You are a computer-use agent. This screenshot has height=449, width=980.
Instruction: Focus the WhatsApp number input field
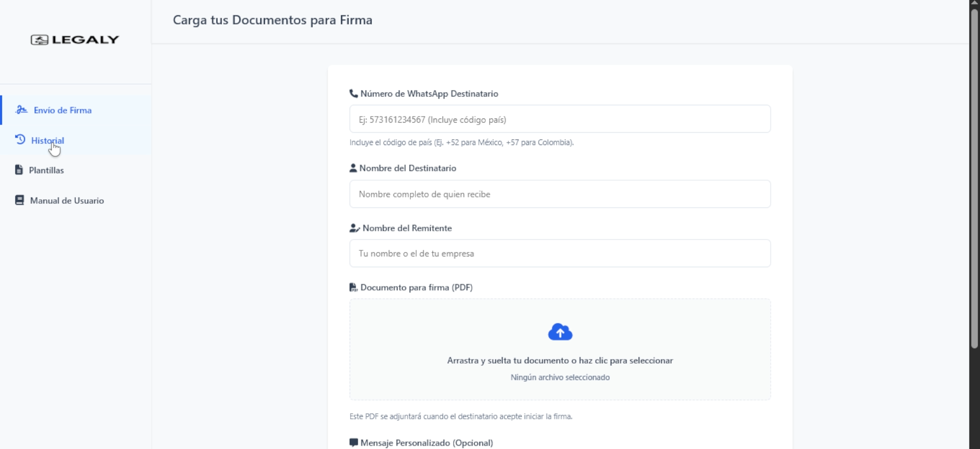(x=560, y=120)
